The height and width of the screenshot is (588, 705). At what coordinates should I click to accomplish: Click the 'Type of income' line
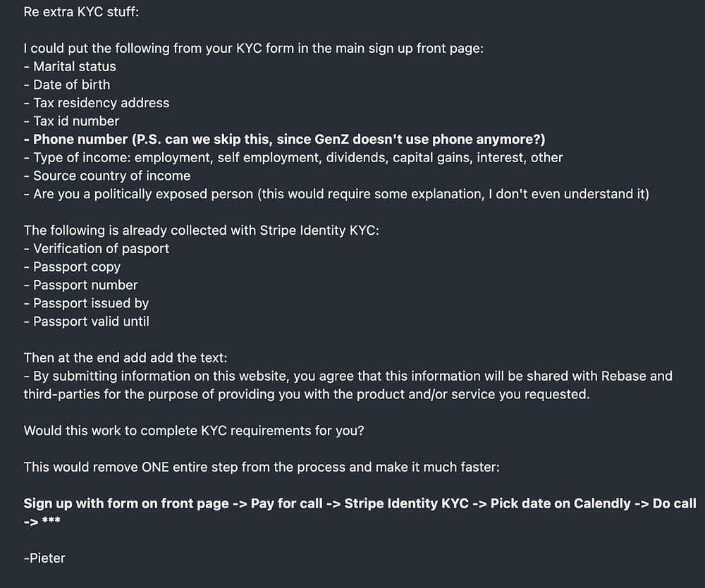[293, 158]
